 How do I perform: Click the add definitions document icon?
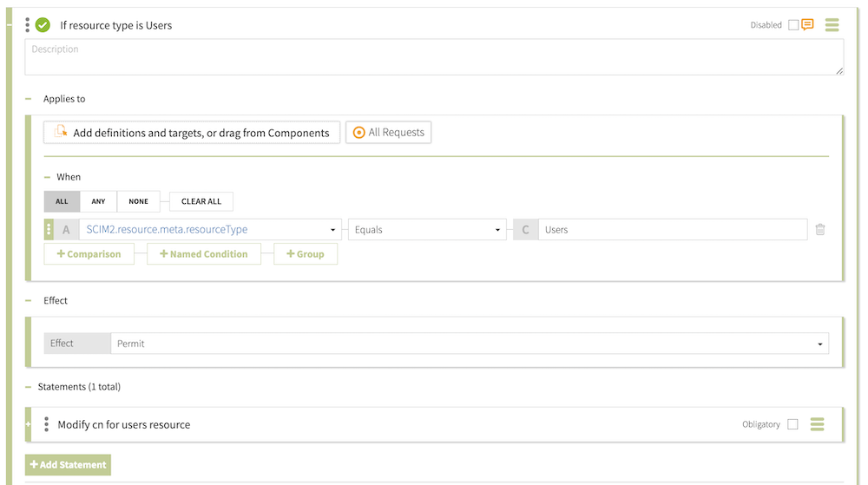click(x=61, y=132)
